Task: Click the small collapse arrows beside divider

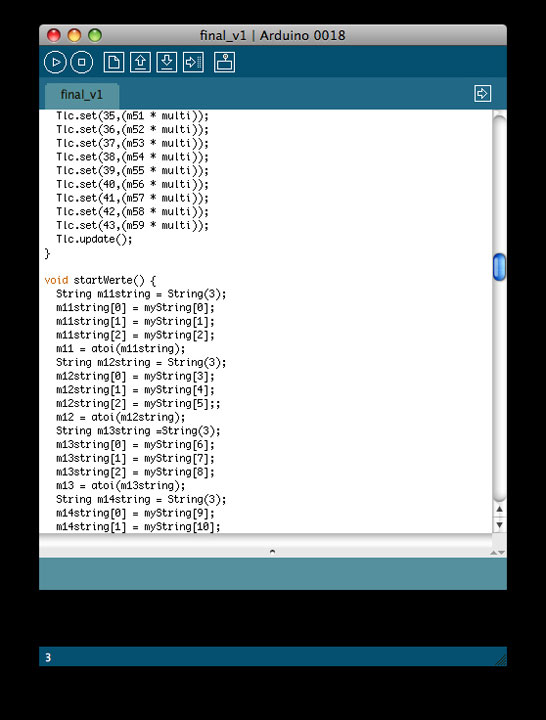Action: (x=498, y=552)
